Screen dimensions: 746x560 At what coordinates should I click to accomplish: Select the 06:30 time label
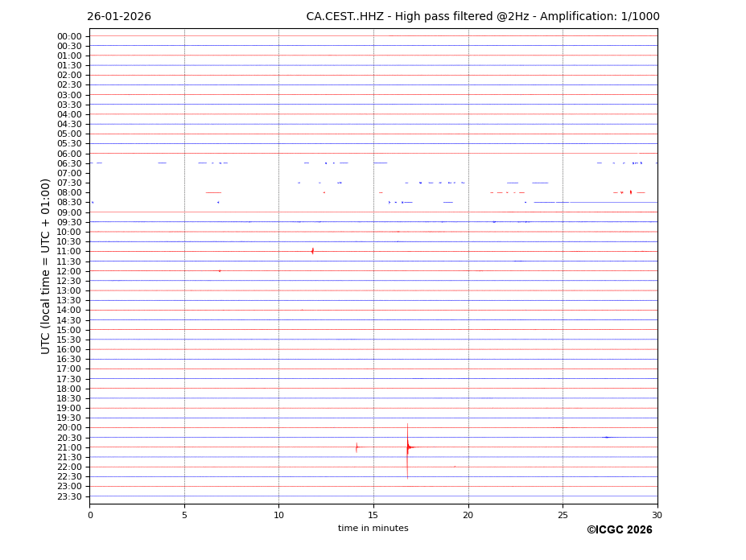[69, 163]
